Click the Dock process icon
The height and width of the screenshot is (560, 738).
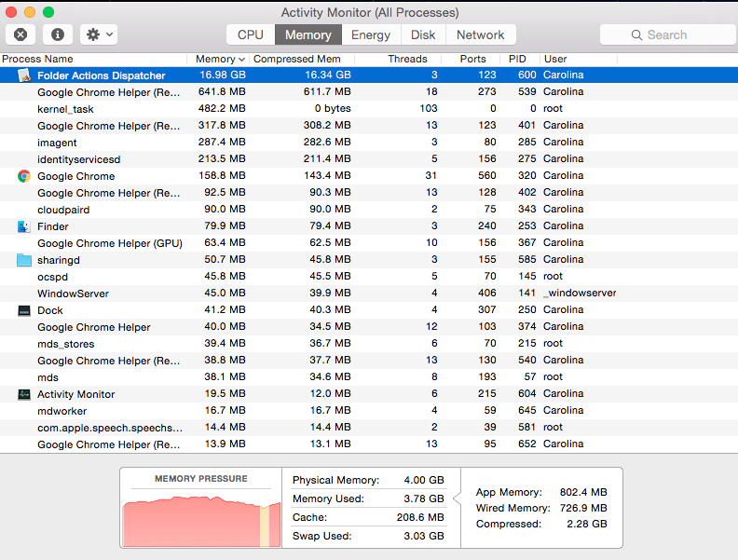24,310
